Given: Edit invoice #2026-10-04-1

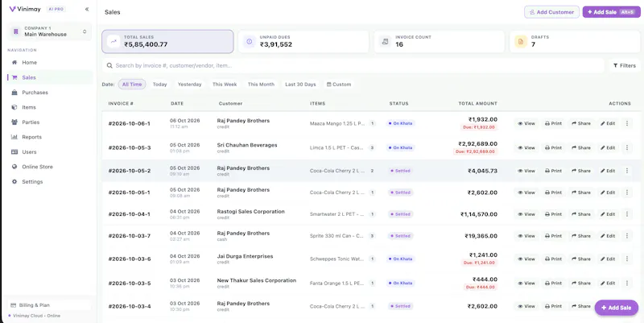Looking at the screenshot, I should tap(608, 214).
